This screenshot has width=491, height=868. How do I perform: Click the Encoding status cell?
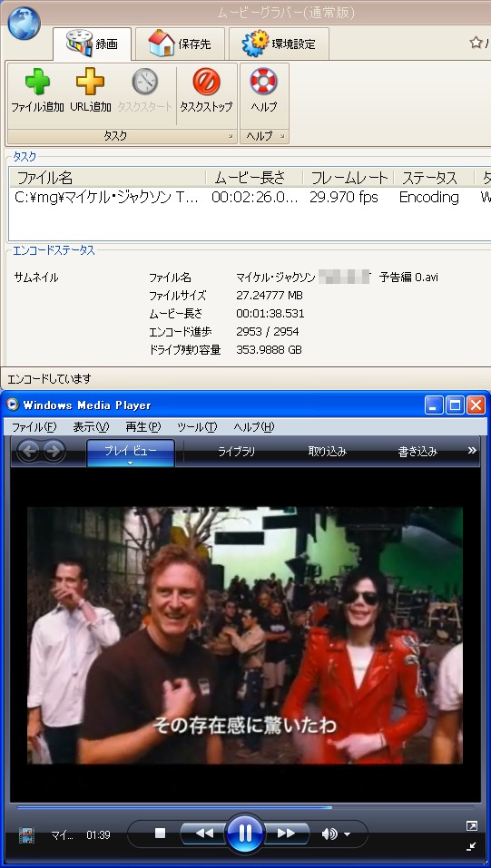[x=429, y=198]
